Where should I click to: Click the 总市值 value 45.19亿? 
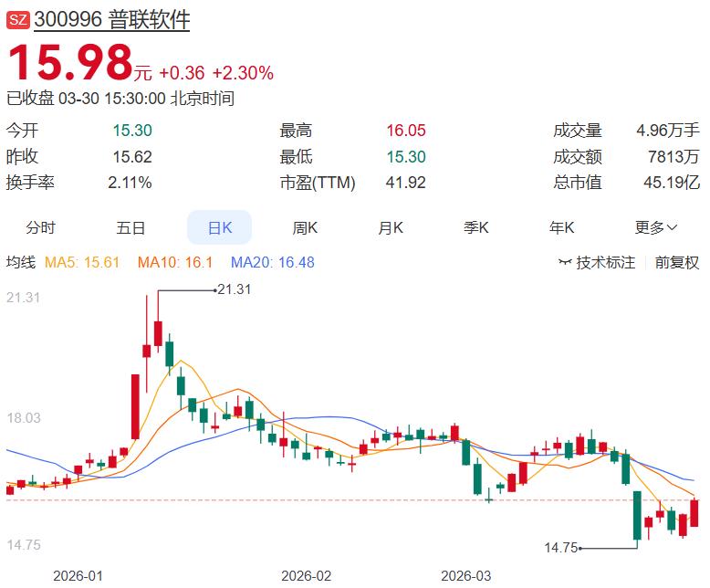(672, 183)
